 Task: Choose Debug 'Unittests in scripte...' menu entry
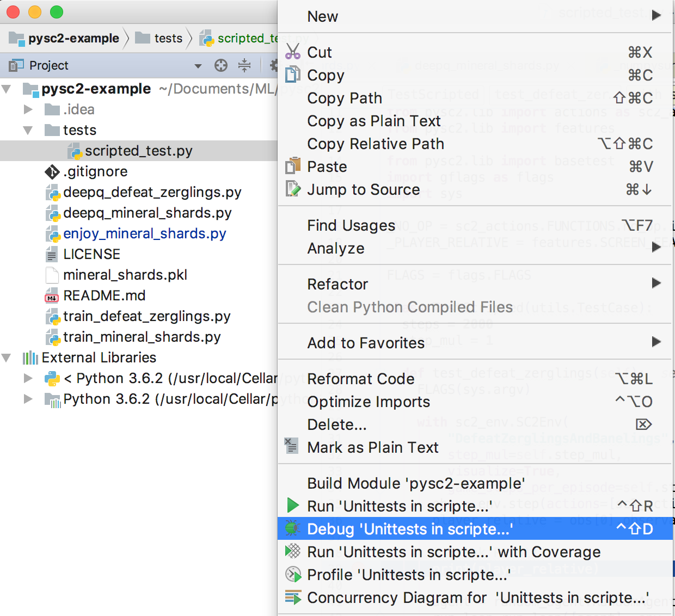(x=409, y=529)
